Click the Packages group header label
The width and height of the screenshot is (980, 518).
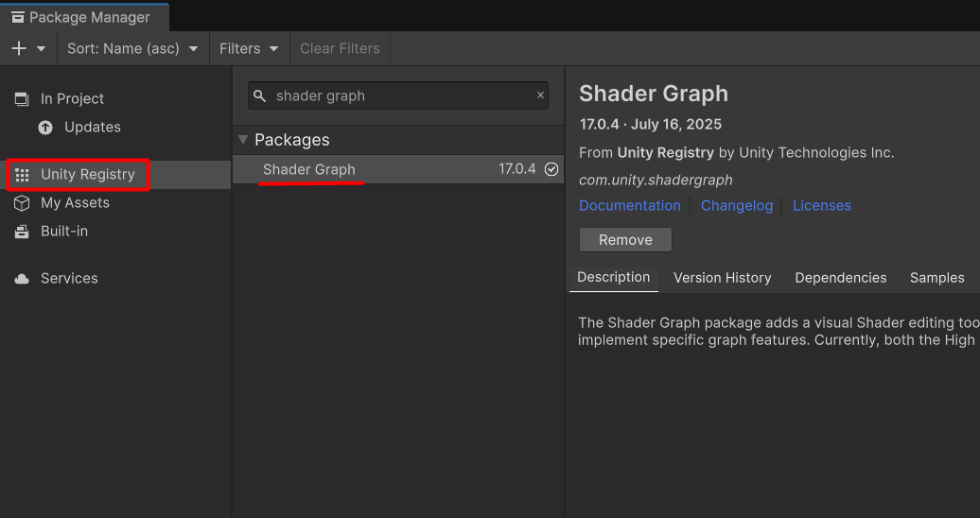point(292,140)
